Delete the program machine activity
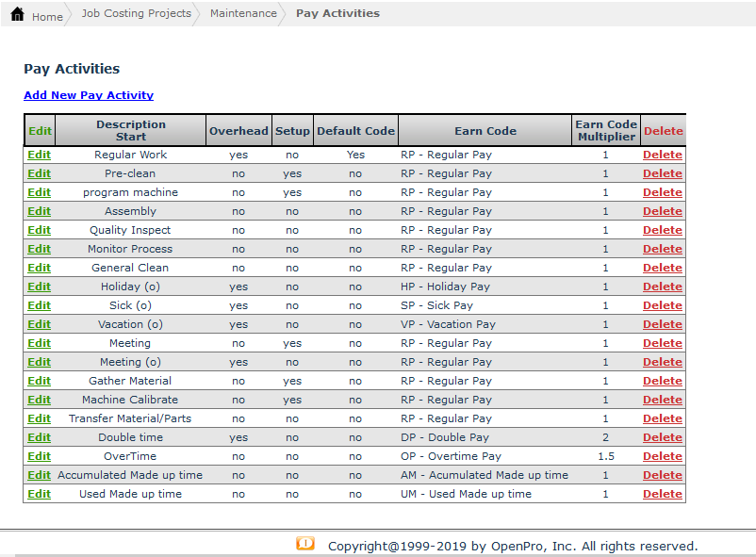Screen dimensions: 756x557 pyautogui.click(x=662, y=192)
